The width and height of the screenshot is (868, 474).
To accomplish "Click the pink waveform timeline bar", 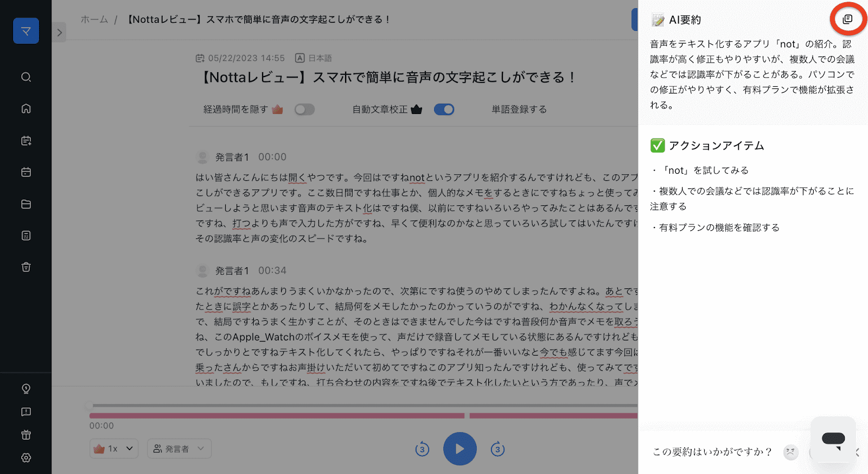I will (363, 416).
